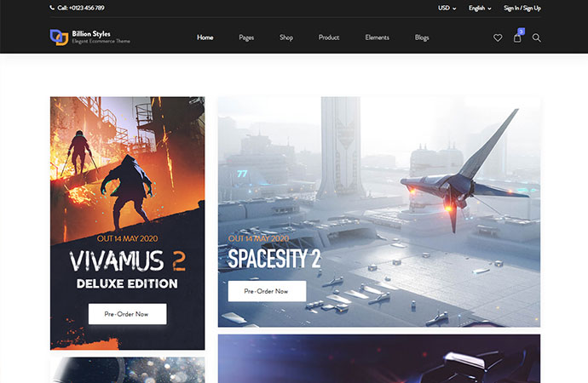Click the search magnifier icon

[537, 37]
